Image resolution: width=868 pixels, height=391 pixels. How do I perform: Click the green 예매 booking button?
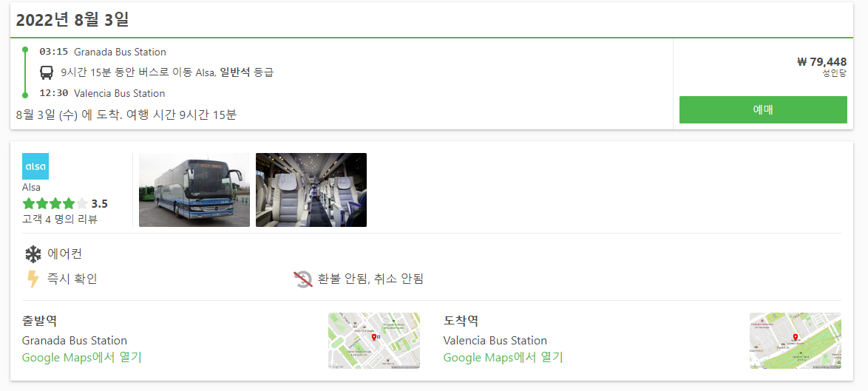(x=763, y=109)
